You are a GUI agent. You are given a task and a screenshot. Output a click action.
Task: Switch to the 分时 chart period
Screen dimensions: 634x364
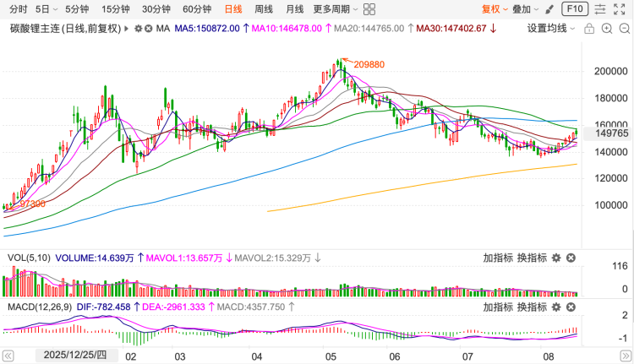19,9
